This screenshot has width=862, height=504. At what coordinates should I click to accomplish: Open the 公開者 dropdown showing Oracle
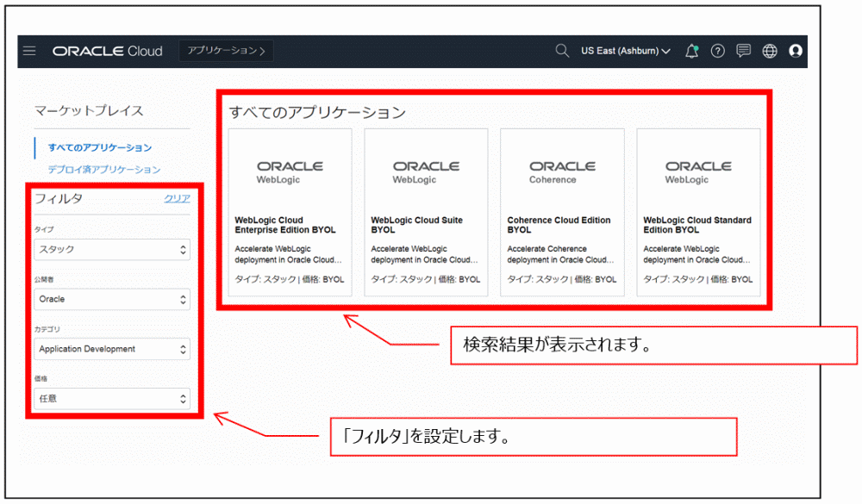pyautogui.click(x=112, y=299)
